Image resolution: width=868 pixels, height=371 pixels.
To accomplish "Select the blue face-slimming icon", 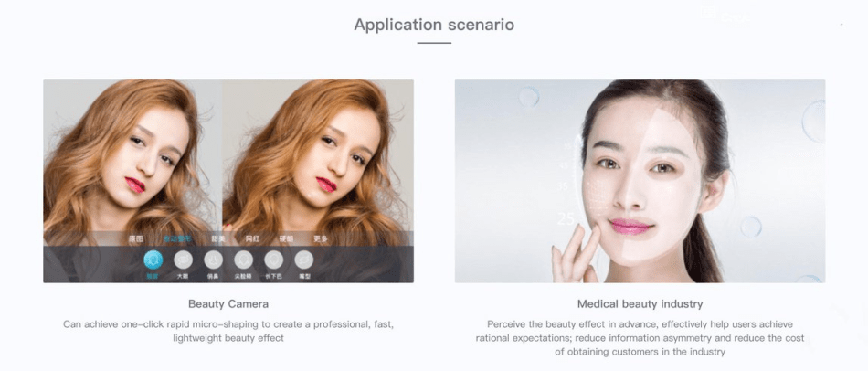I will (153, 260).
